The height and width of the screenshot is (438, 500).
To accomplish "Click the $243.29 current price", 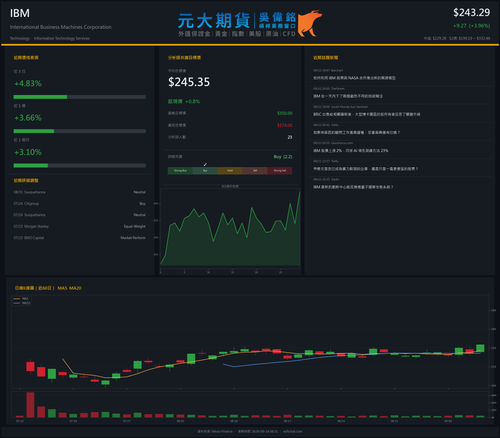I will click(471, 13).
